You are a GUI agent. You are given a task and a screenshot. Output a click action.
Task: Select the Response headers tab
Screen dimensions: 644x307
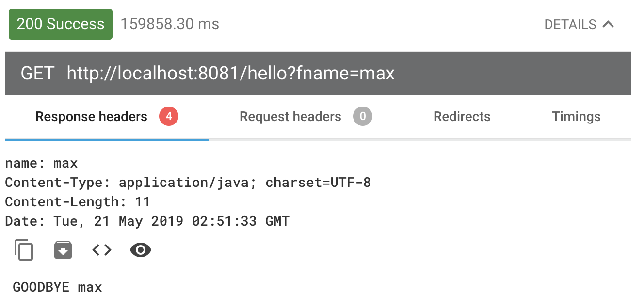(x=91, y=117)
